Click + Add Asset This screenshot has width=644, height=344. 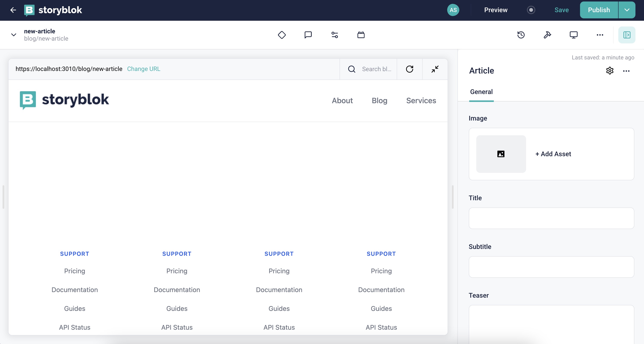pos(553,154)
